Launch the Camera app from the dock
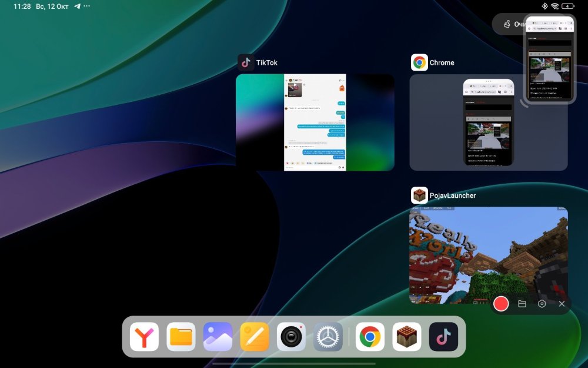The image size is (588, 368). 292,336
